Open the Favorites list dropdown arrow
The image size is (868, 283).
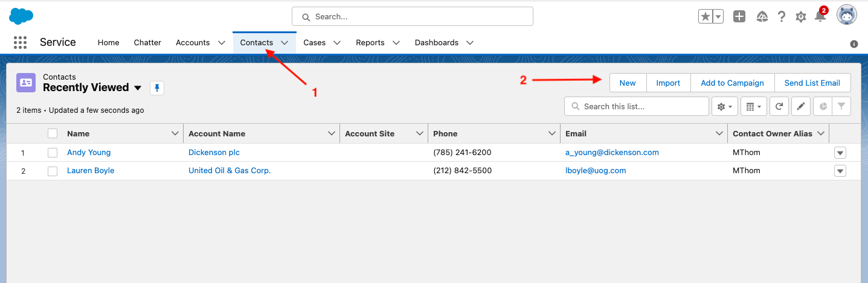point(718,17)
